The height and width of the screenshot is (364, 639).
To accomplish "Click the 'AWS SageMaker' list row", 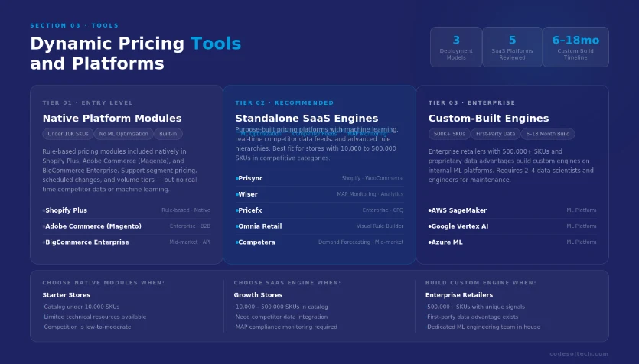I will click(x=512, y=210).
